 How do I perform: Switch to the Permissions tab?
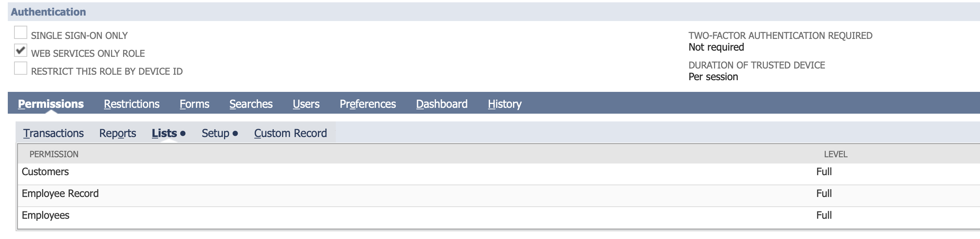coord(51,104)
